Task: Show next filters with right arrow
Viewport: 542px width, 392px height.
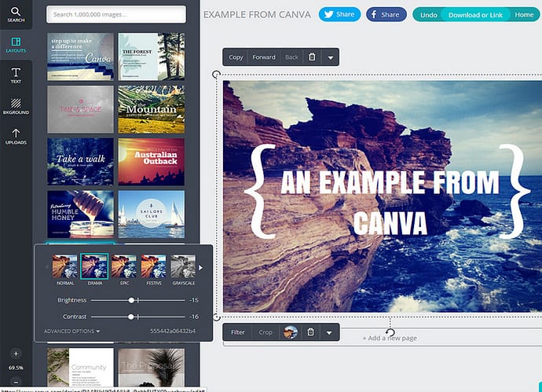Action: click(x=200, y=268)
